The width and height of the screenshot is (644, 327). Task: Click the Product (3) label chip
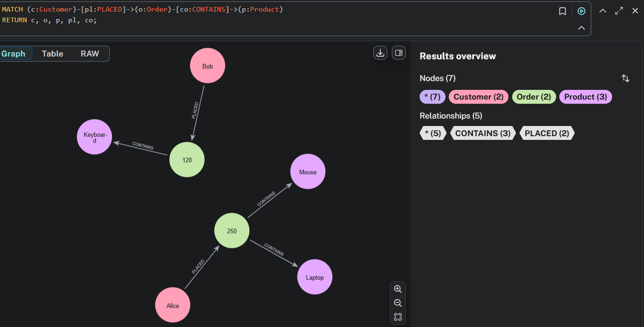click(x=585, y=97)
